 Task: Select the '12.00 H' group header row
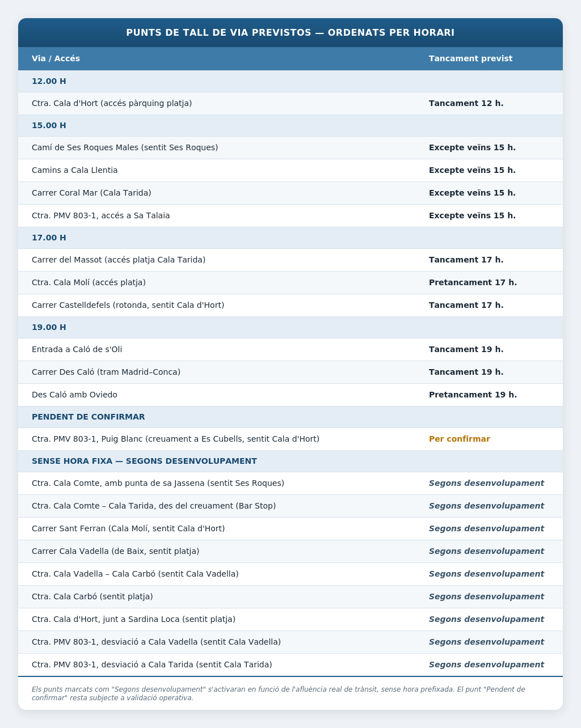(290, 81)
